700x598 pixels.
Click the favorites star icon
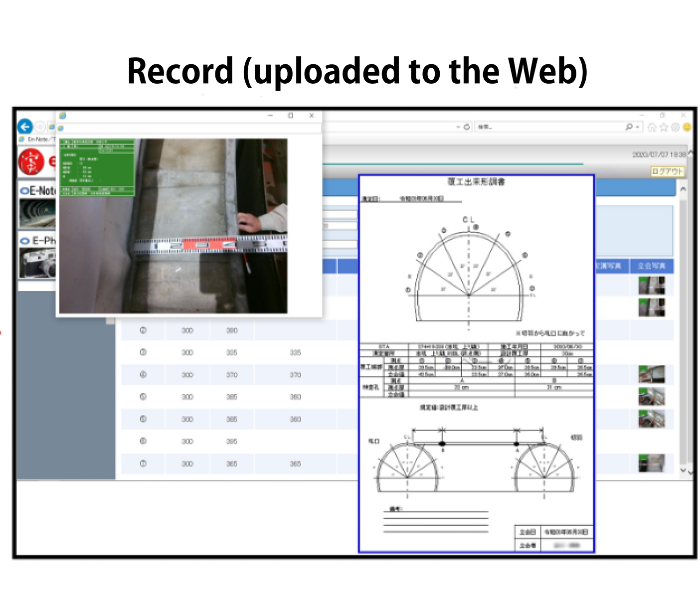coord(664,128)
